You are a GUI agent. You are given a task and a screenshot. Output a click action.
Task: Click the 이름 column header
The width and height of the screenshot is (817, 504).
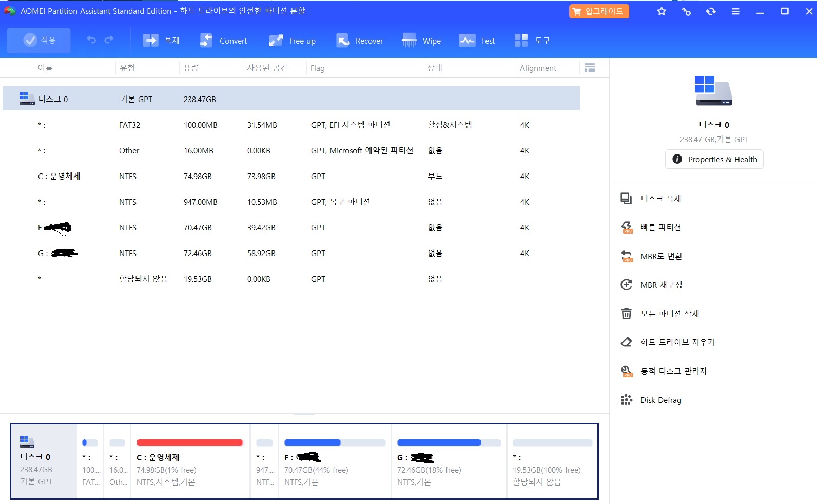45,68
